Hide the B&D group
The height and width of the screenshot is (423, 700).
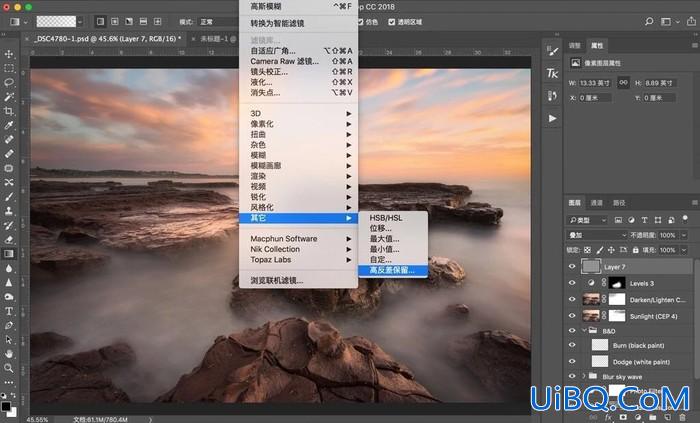(572, 331)
